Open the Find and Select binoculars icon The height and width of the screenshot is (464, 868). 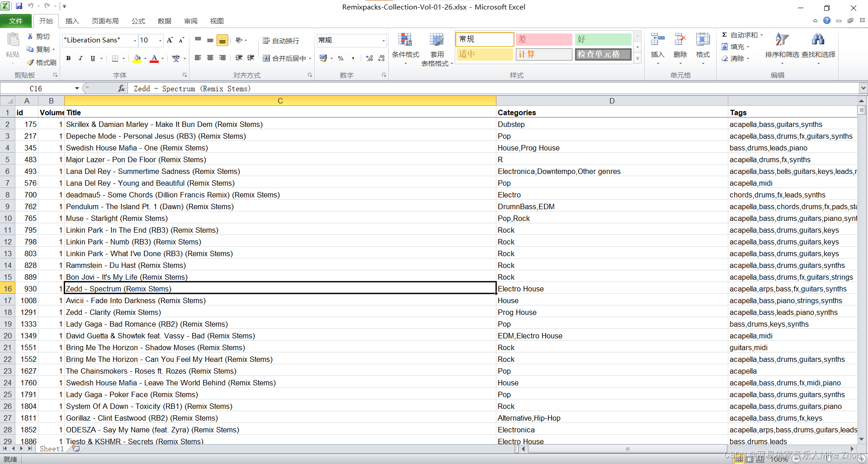coord(818,40)
